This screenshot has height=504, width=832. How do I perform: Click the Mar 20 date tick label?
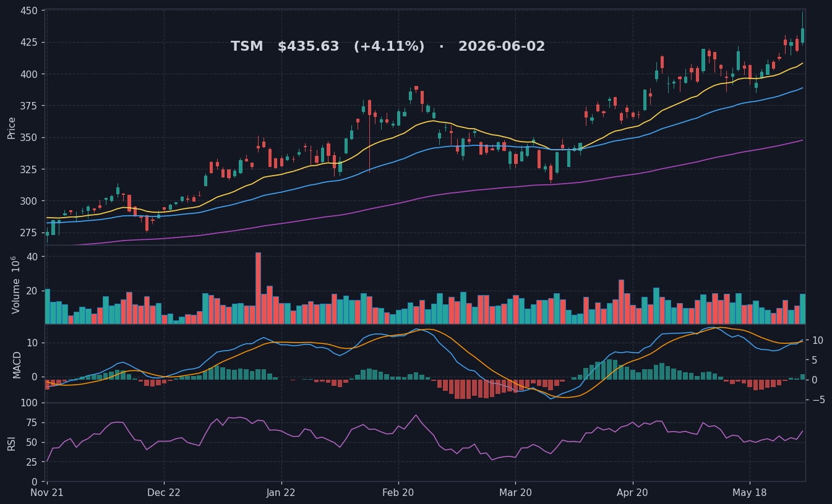[x=515, y=493]
